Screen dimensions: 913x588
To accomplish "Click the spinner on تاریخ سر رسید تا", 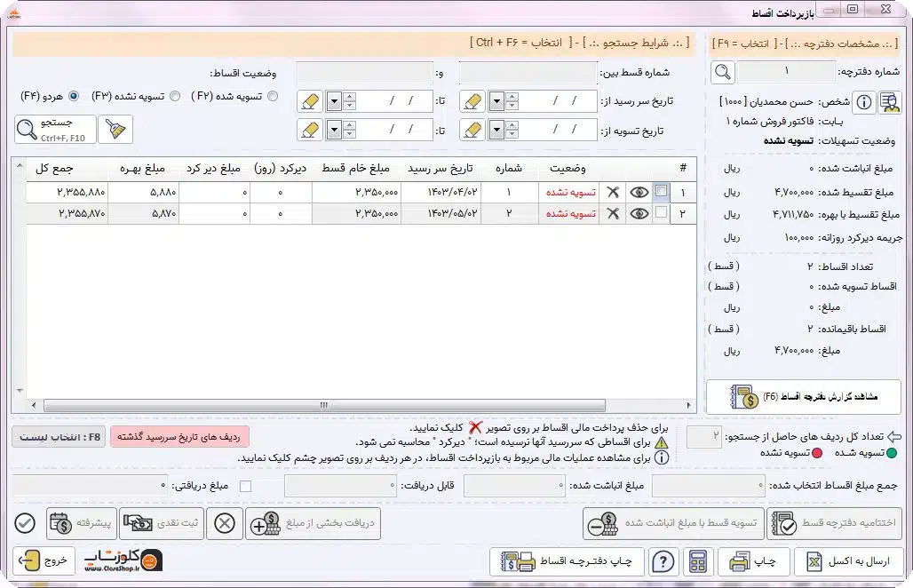I will coord(349,101).
